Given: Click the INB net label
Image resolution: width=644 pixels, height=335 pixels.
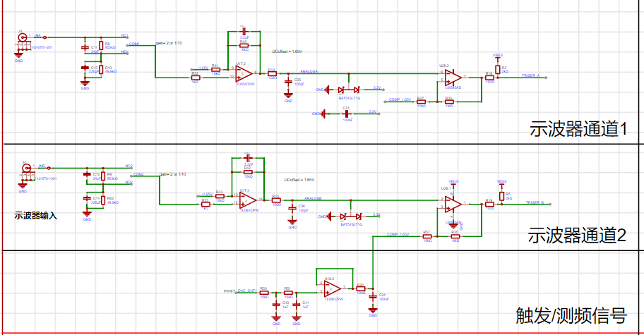Looking at the screenshot, I should (42, 166).
